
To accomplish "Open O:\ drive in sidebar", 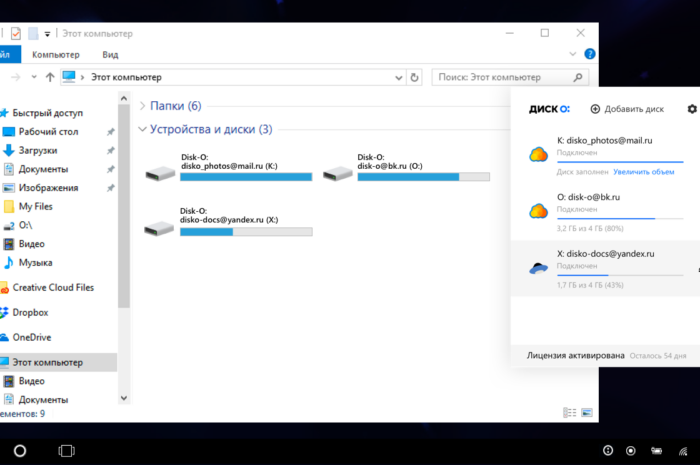I will click(25, 225).
